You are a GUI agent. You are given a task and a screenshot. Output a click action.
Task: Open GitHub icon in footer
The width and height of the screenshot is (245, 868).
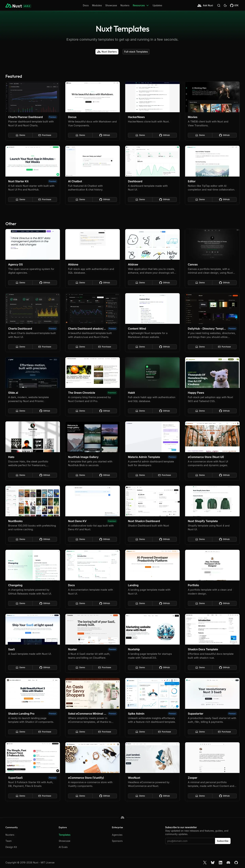pos(236,862)
